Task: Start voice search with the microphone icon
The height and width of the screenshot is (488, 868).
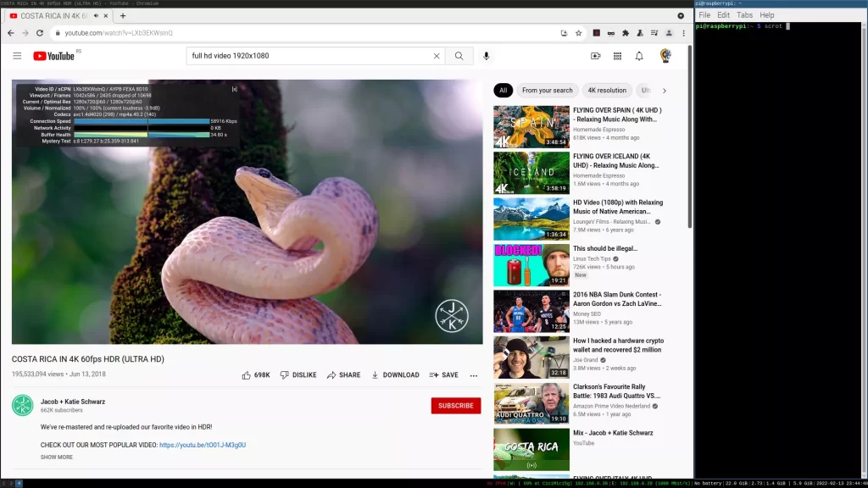Action: coord(487,56)
